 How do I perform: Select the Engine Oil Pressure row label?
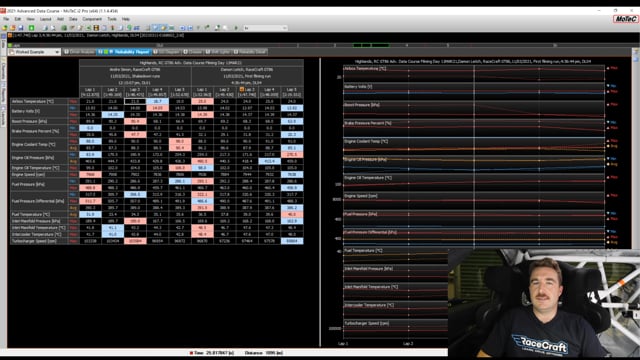point(39,158)
